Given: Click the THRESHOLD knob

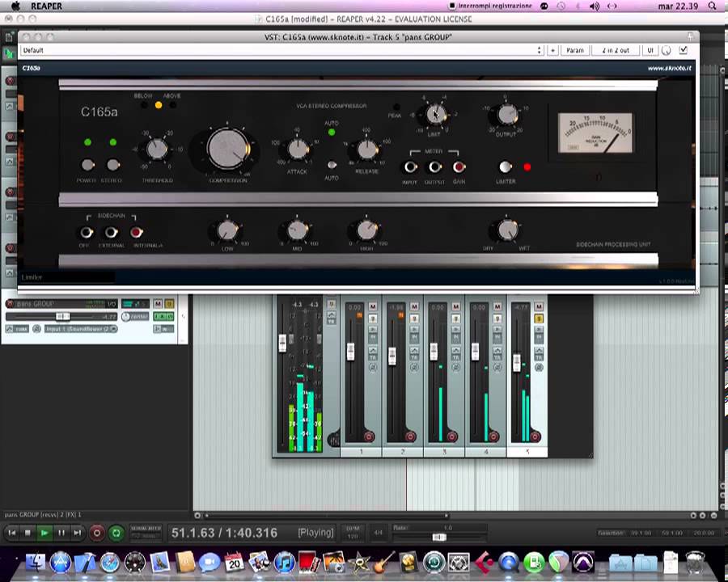Looking at the screenshot, I should click(157, 150).
